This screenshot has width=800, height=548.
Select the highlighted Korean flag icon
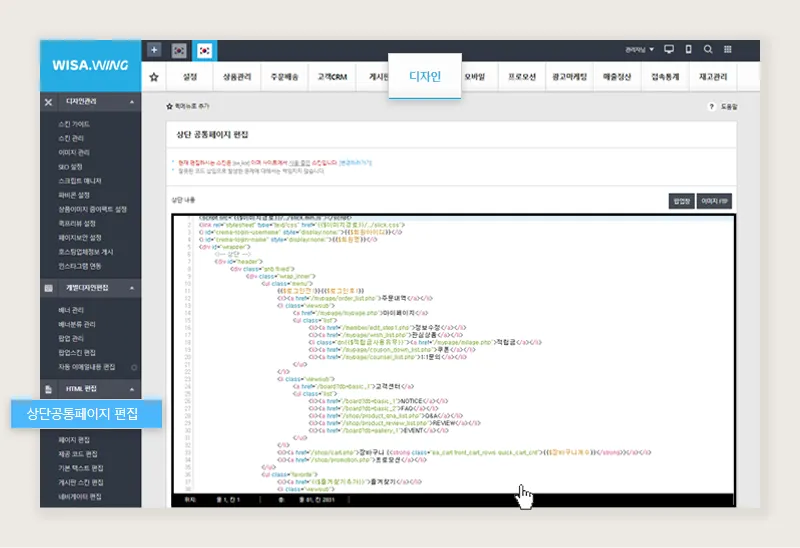(205, 51)
